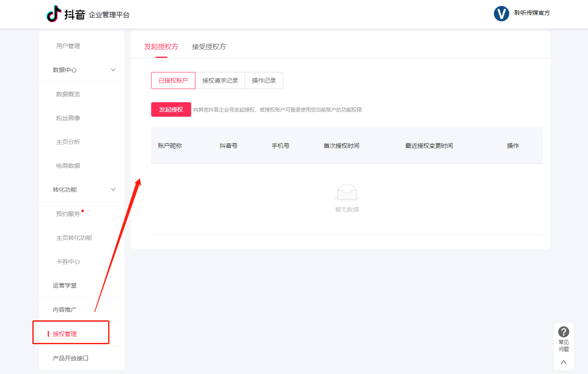Open the 聆听传媒官方 avatar icon
Screen dimensions: 588x374
[502, 14]
